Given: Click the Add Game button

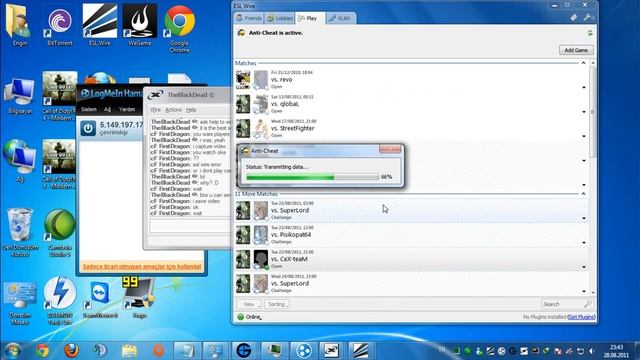Looking at the screenshot, I should point(576,50).
